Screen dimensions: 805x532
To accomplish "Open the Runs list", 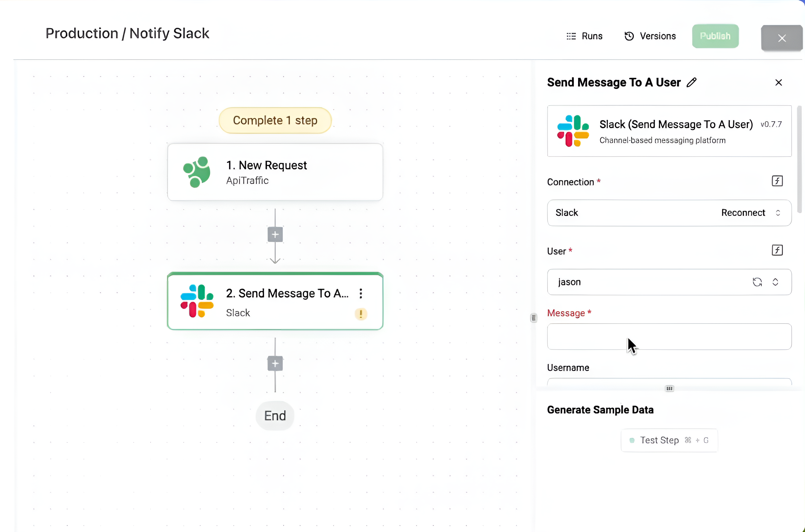I will tap(584, 36).
